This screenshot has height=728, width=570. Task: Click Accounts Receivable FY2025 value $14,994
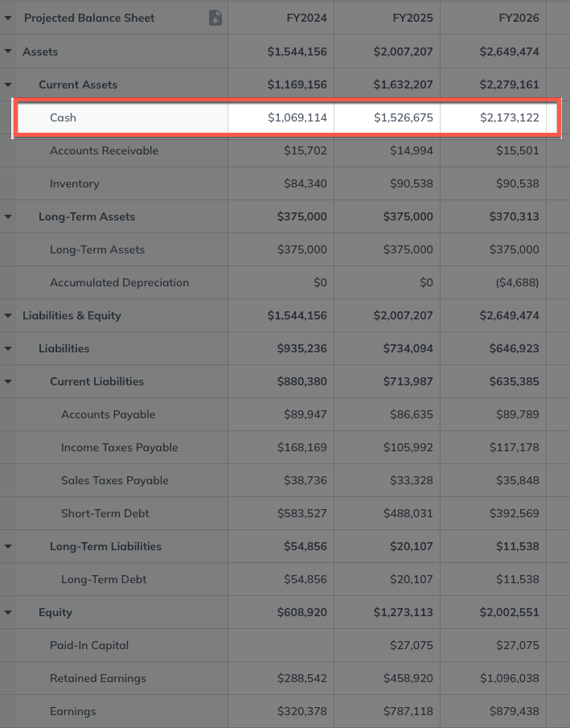click(412, 150)
